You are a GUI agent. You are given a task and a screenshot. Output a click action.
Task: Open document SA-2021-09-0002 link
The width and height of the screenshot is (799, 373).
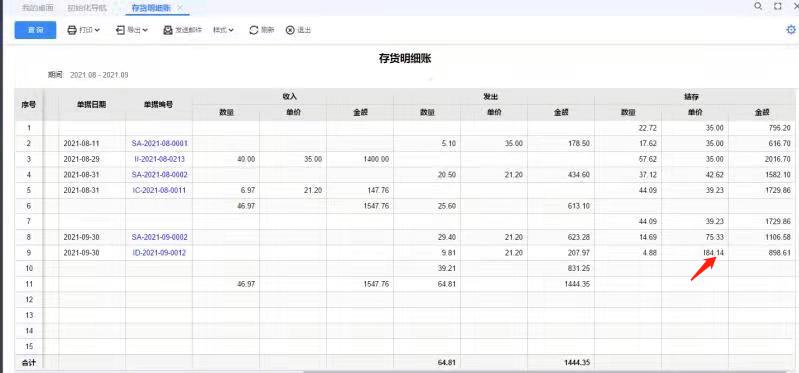159,237
